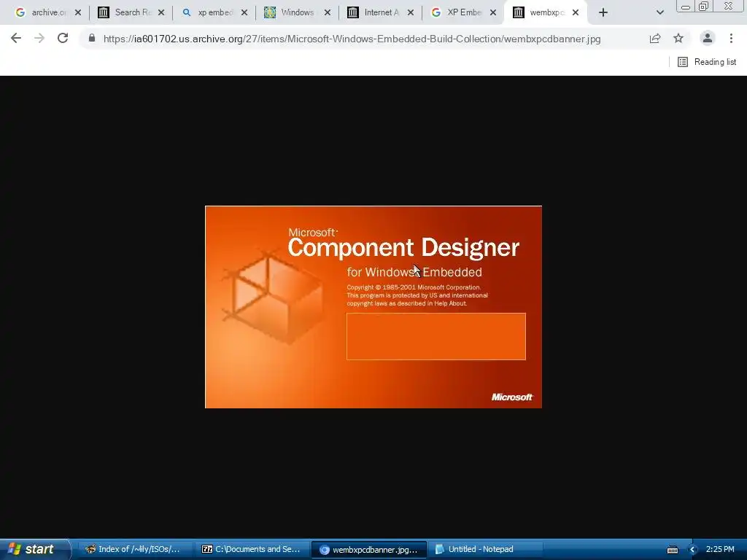
Task: Open the profile avatar menu
Action: (x=708, y=38)
